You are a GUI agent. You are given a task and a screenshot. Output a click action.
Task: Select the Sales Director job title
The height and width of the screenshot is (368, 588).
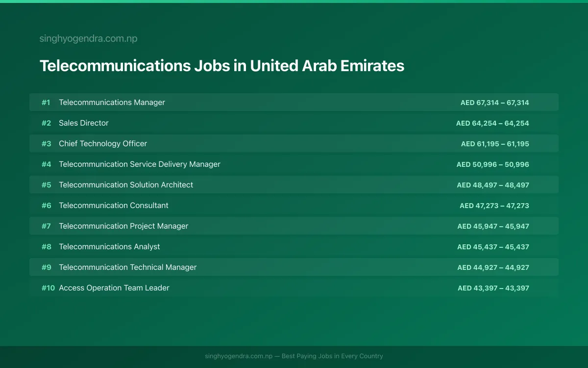84,123
